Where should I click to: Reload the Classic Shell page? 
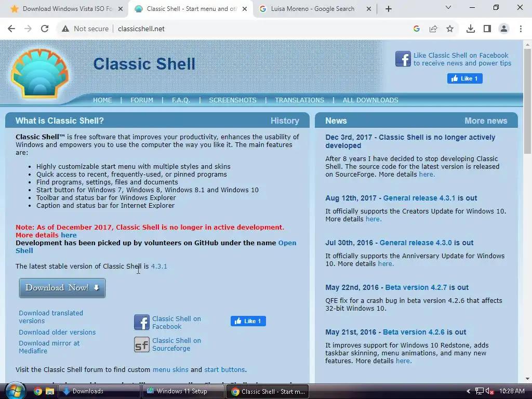[x=45, y=29]
